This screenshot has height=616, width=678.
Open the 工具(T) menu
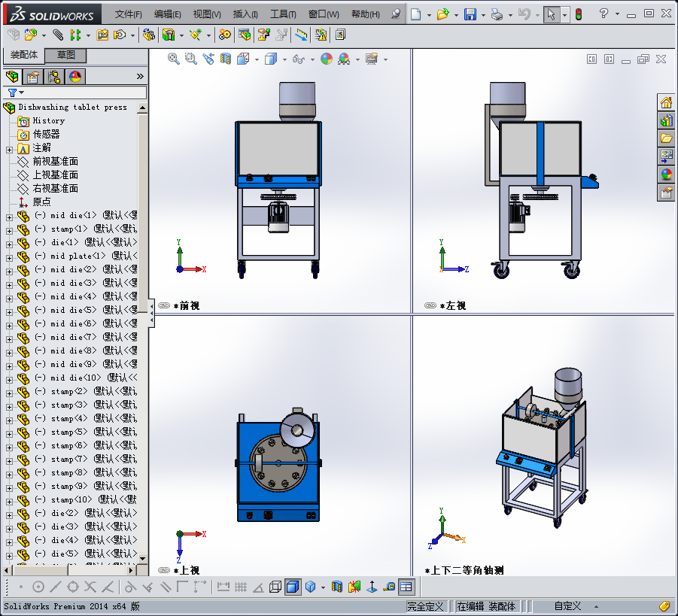(283, 14)
